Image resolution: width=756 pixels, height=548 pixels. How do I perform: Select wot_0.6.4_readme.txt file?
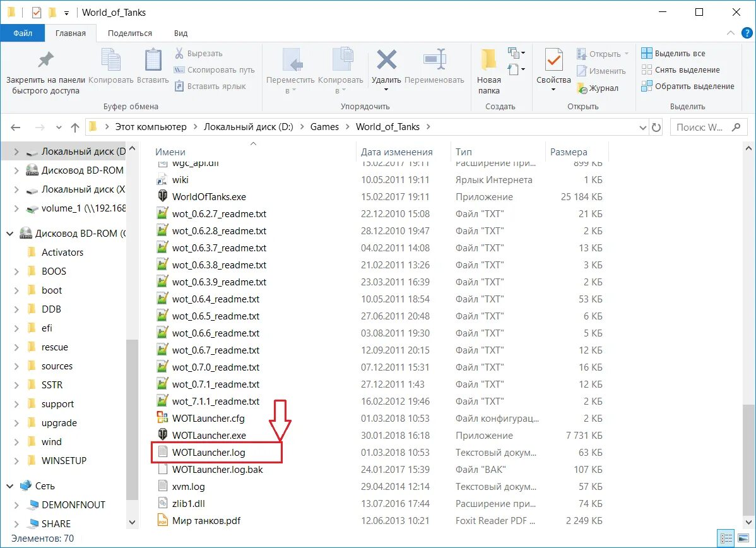[x=216, y=299]
